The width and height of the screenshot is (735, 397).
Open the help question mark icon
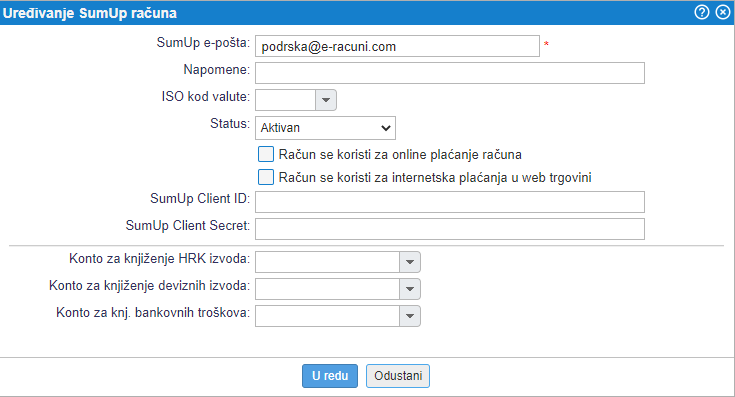702,12
